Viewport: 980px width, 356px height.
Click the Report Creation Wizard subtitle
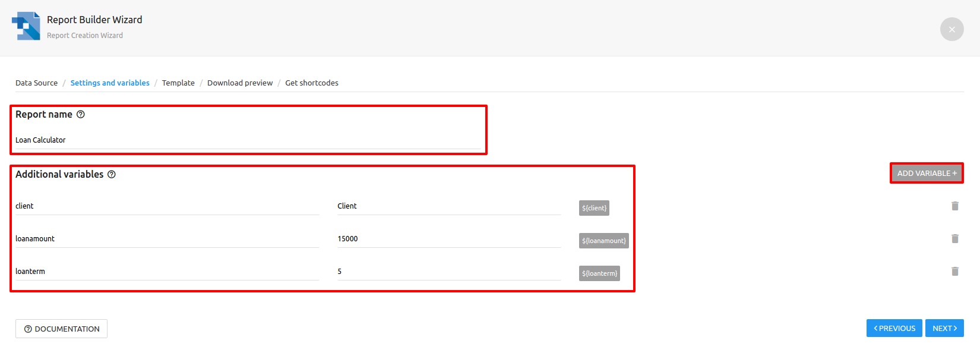[85, 36]
